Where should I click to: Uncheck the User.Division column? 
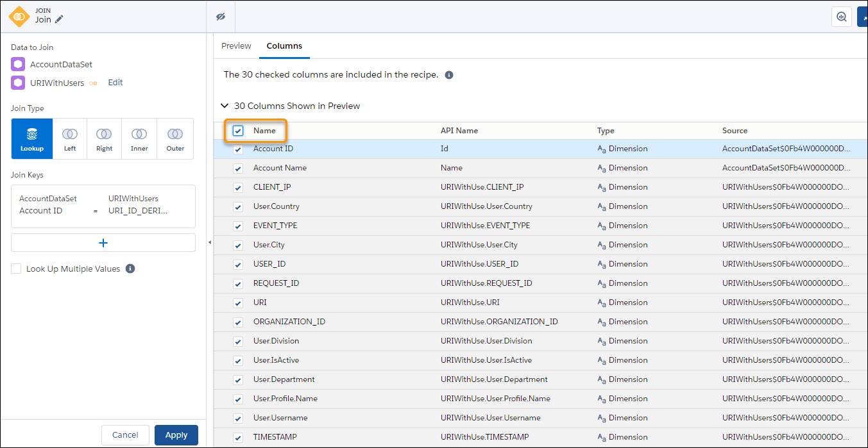click(x=238, y=342)
